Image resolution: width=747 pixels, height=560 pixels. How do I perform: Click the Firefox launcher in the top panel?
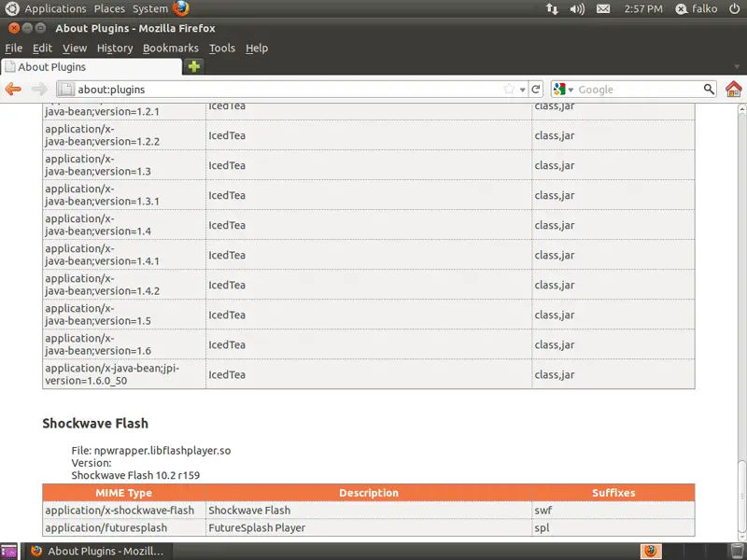click(180, 8)
